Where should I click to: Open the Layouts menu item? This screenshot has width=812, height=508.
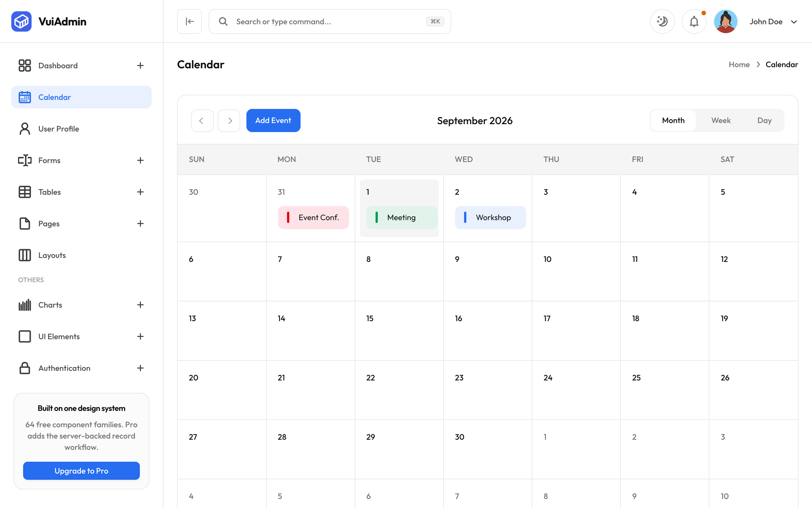pos(81,255)
